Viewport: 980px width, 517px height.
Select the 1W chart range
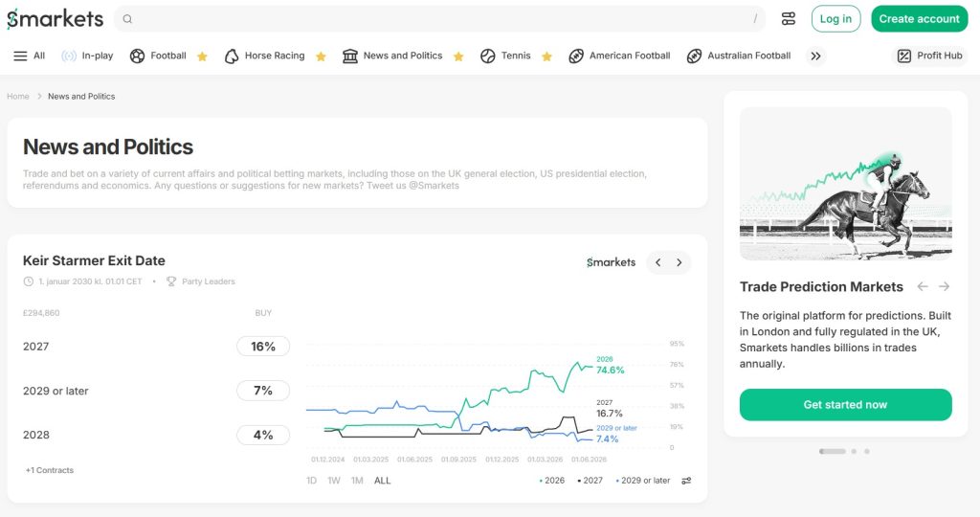pyautogui.click(x=334, y=481)
